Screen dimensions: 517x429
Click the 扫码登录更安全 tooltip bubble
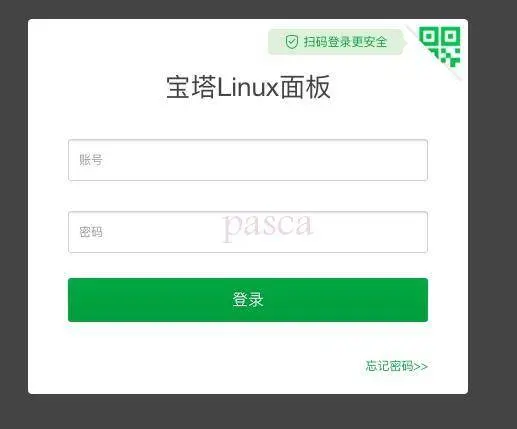tap(336, 42)
